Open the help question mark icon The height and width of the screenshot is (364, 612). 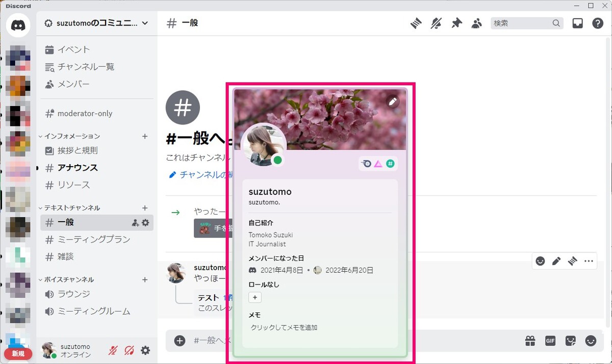pos(598,23)
